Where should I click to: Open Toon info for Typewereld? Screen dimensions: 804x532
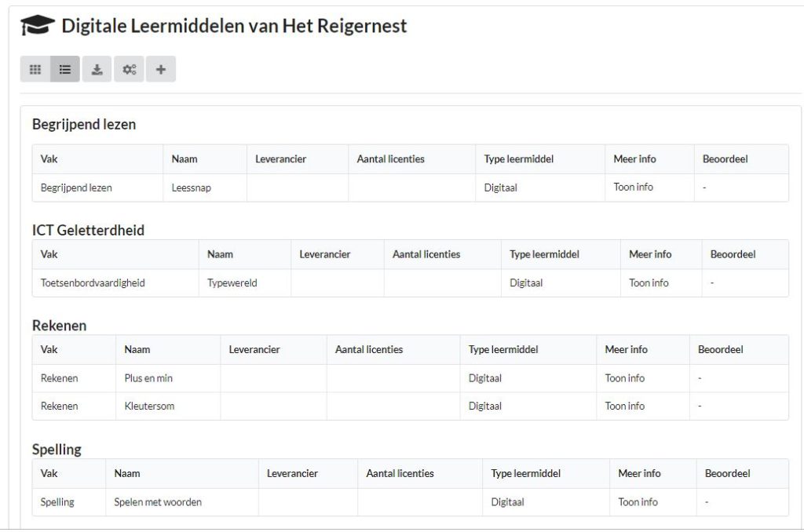coord(649,283)
